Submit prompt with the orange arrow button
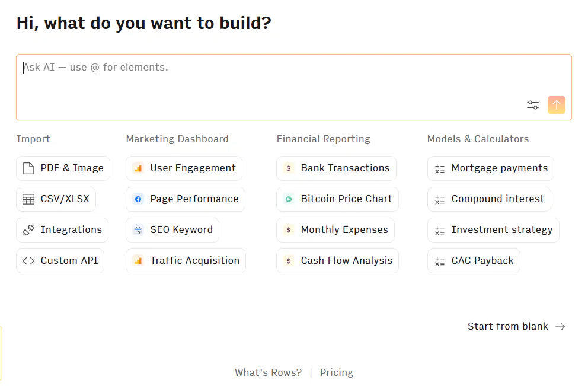Screen dimensions: 588x386 (556, 105)
